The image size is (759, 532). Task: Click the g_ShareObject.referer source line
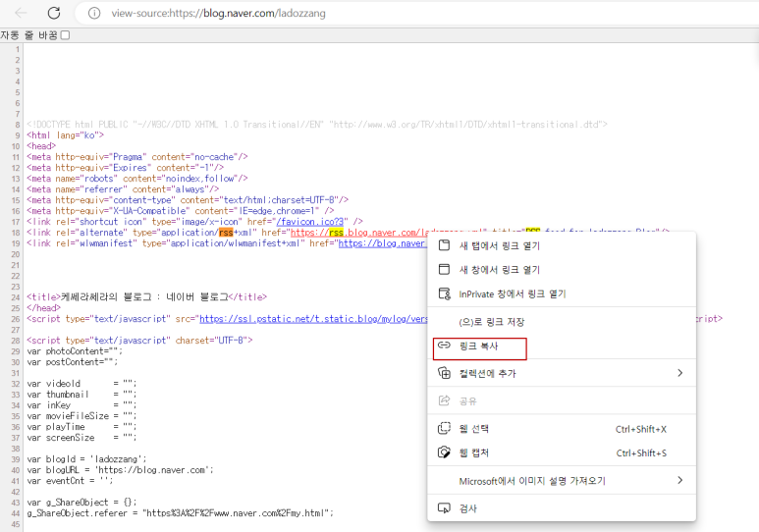(x=180, y=513)
